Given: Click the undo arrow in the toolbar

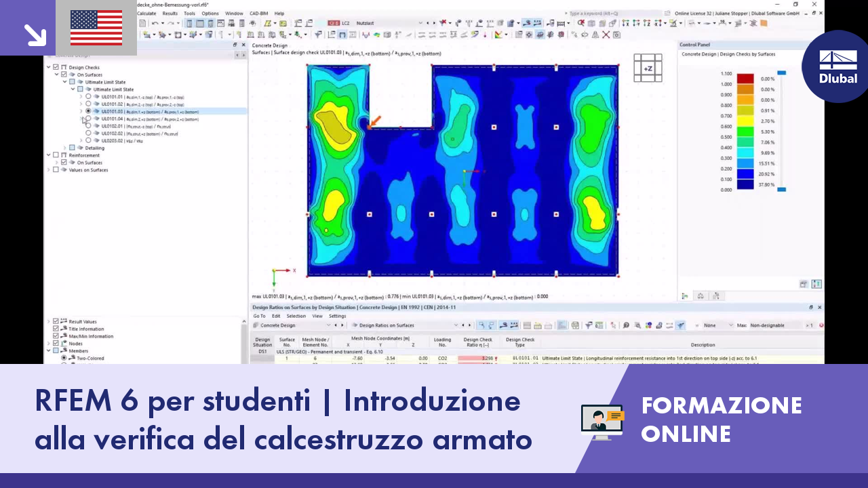Looking at the screenshot, I should coord(155,23).
